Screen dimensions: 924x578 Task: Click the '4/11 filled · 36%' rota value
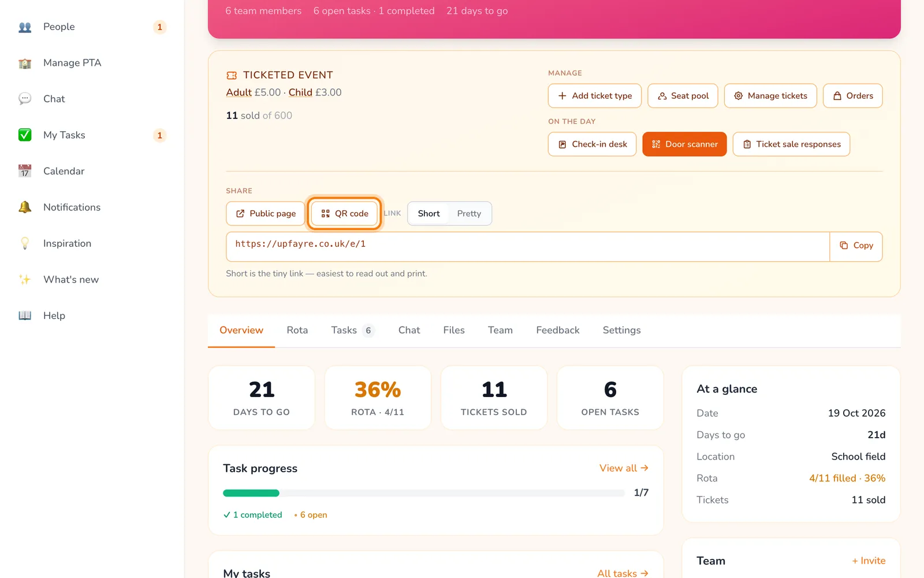click(x=847, y=479)
